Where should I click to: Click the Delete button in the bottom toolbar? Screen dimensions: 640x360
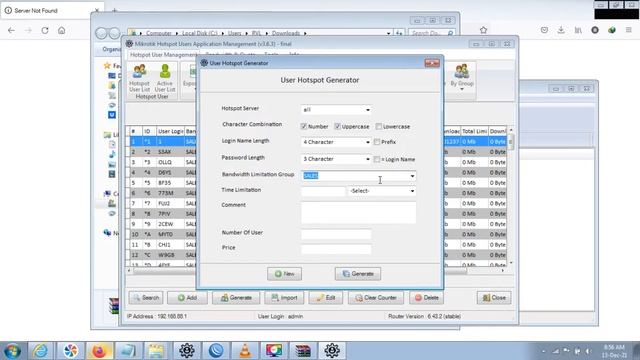pyautogui.click(x=426, y=298)
